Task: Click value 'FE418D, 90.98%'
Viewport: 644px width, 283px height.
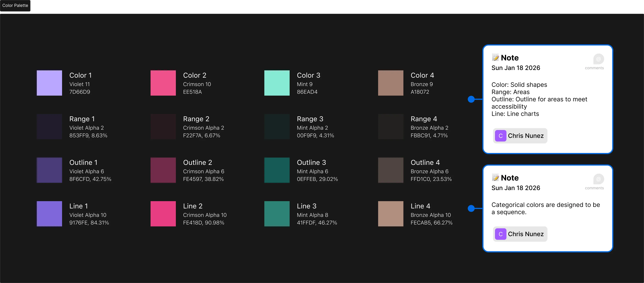Action: pyautogui.click(x=203, y=223)
